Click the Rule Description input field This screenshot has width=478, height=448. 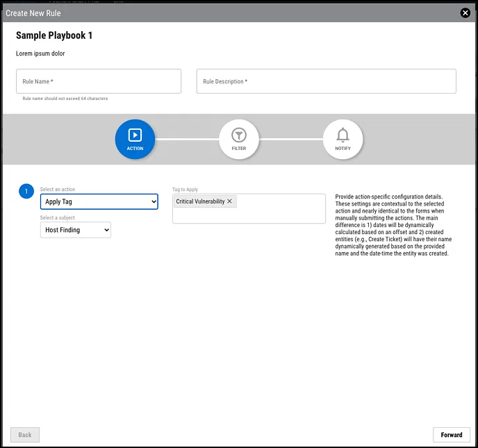[326, 81]
